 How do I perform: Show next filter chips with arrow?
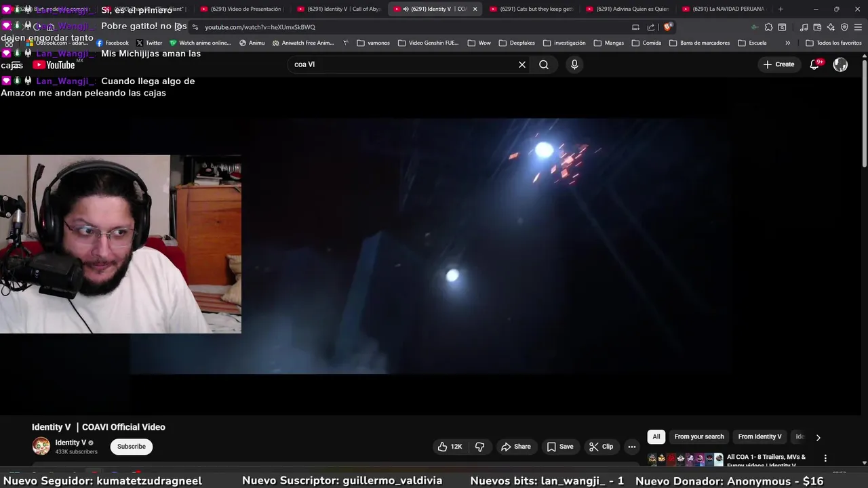click(x=818, y=437)
